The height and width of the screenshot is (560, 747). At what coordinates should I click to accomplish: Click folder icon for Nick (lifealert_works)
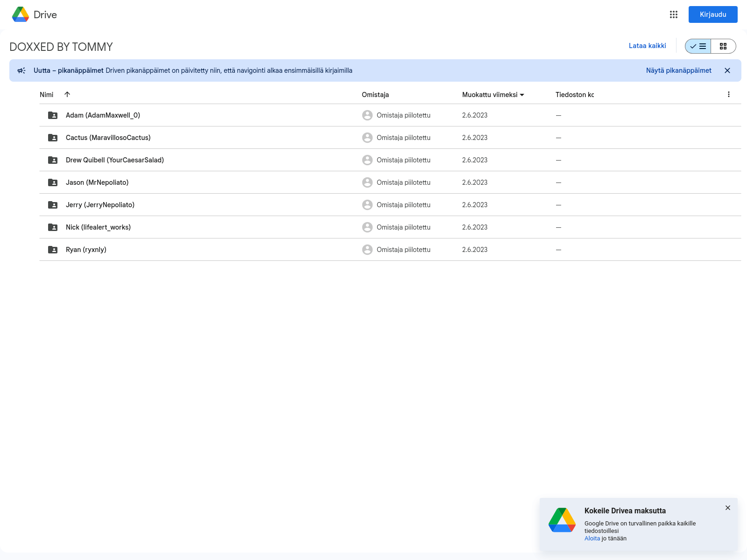tap(53, 227)
